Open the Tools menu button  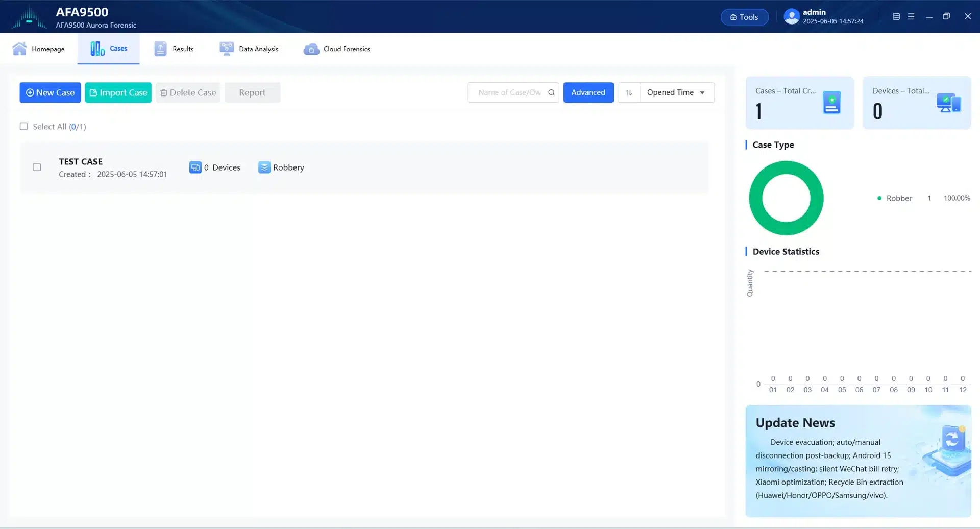744,17
